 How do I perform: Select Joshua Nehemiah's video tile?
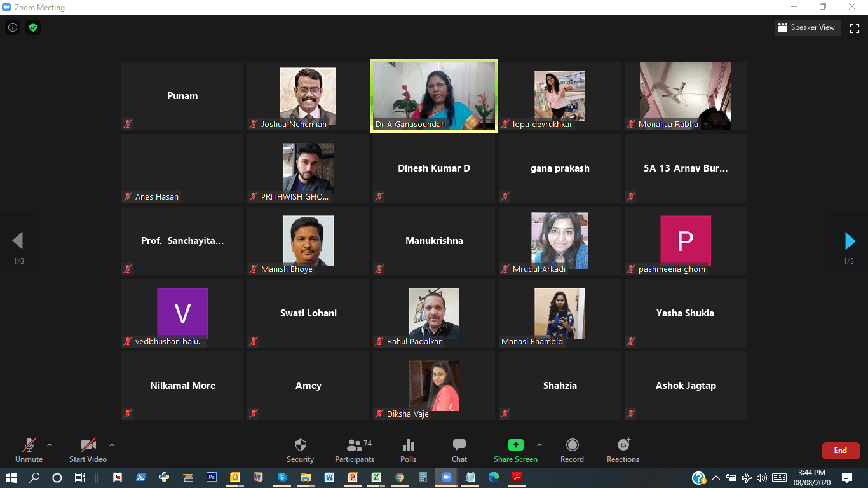(x=308, y=96)
